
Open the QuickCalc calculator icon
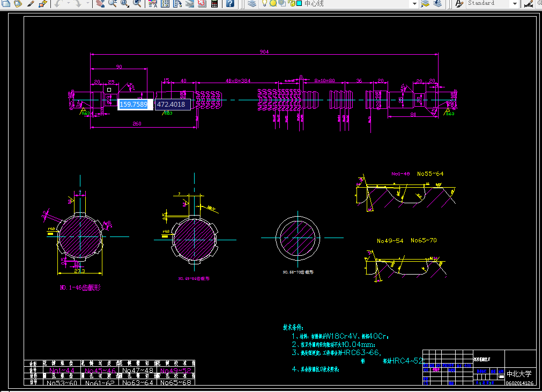(214, 3)
